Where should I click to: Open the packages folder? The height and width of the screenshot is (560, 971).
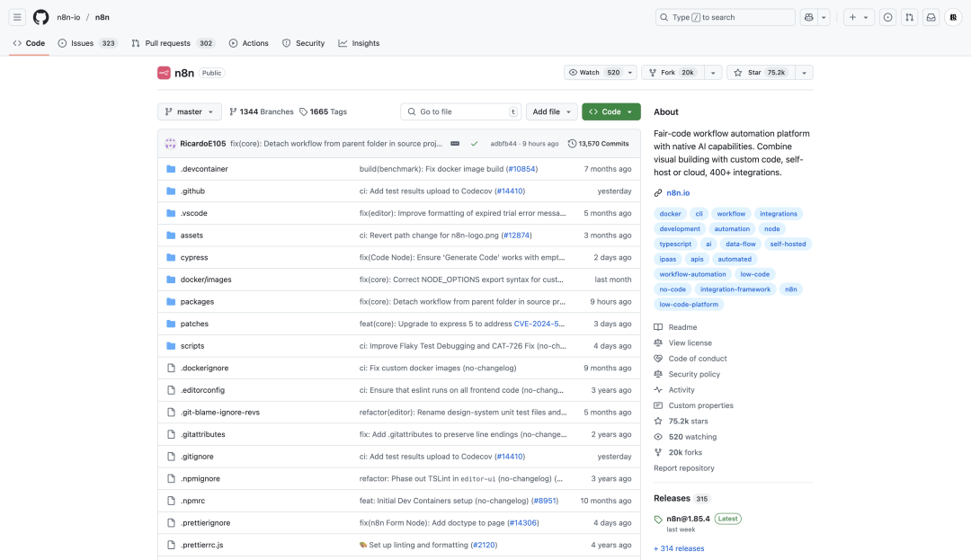197,302
